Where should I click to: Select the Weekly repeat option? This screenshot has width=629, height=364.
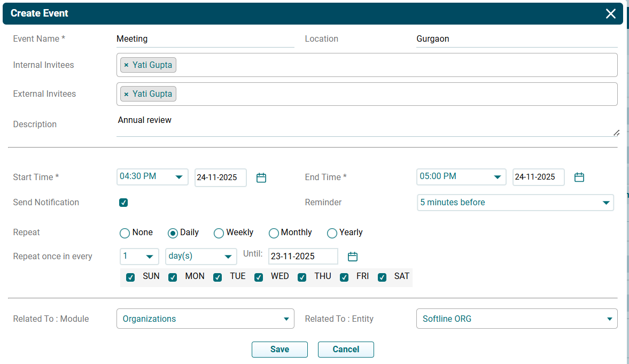(x=219, y=233)
